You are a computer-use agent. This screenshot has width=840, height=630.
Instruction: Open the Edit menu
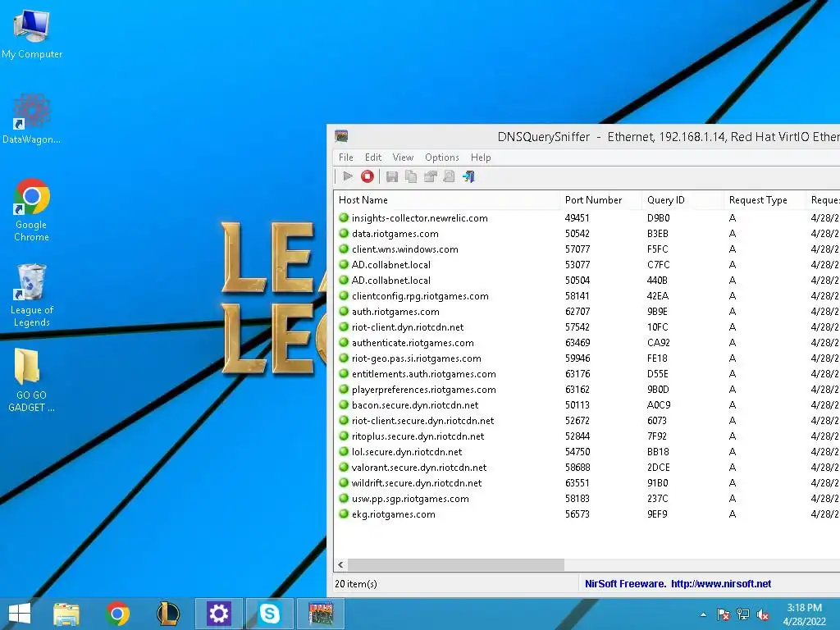point(373,157)
